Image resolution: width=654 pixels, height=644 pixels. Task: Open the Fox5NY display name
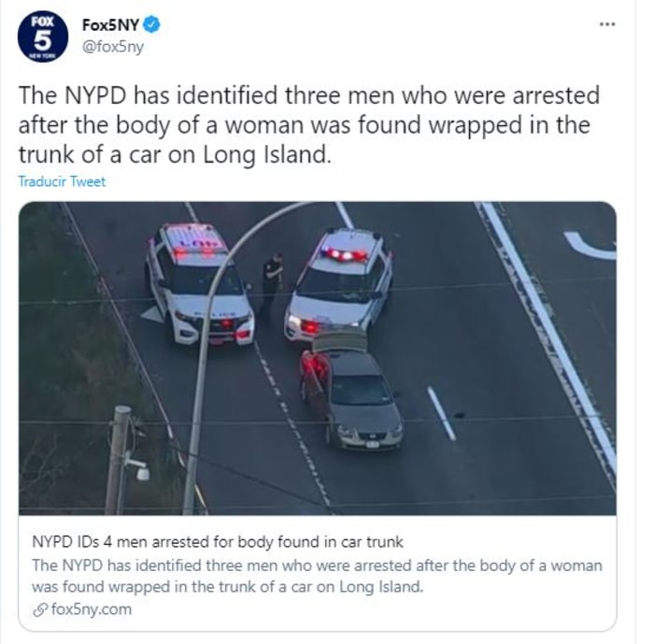pos(110,25)
